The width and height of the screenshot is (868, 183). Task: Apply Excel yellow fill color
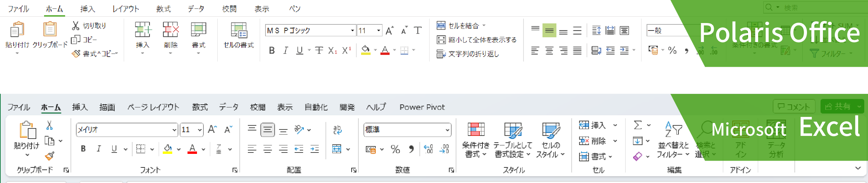tap(168, 149)
